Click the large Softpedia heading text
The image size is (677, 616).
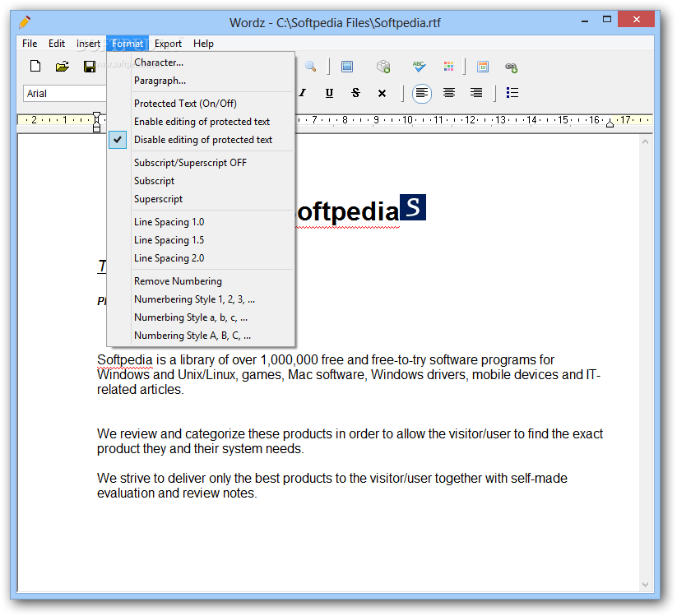click(x=348, y=211)
